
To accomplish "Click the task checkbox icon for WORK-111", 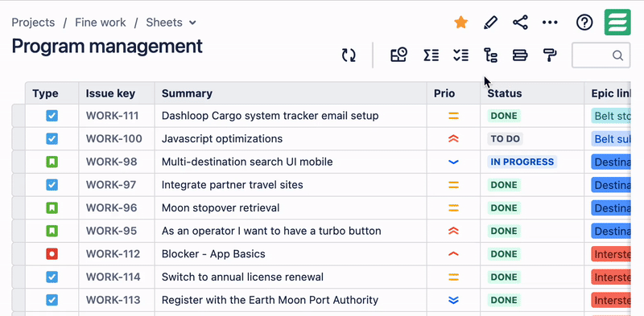I will point(52,116).
